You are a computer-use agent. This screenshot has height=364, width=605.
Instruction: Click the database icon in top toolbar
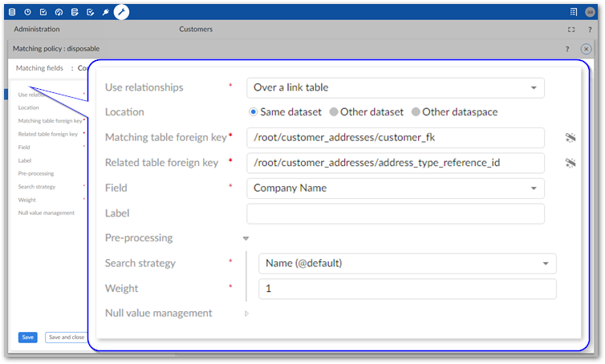click(x=12, y=12)
